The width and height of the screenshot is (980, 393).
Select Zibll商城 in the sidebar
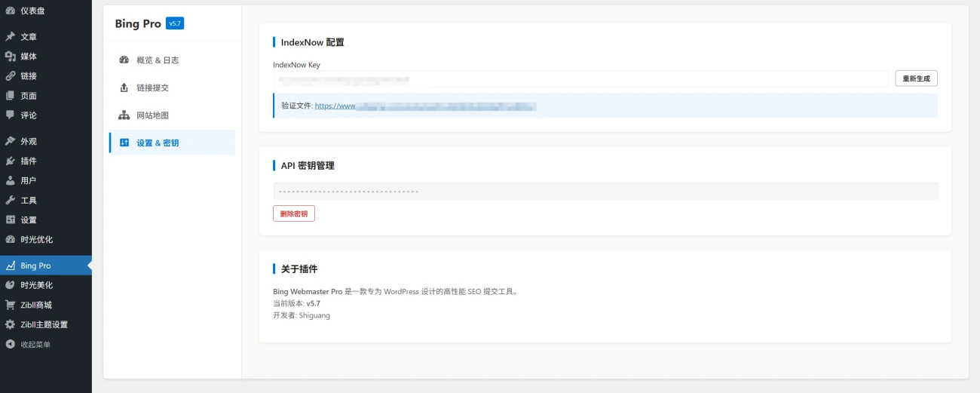(x=46, y=305)
